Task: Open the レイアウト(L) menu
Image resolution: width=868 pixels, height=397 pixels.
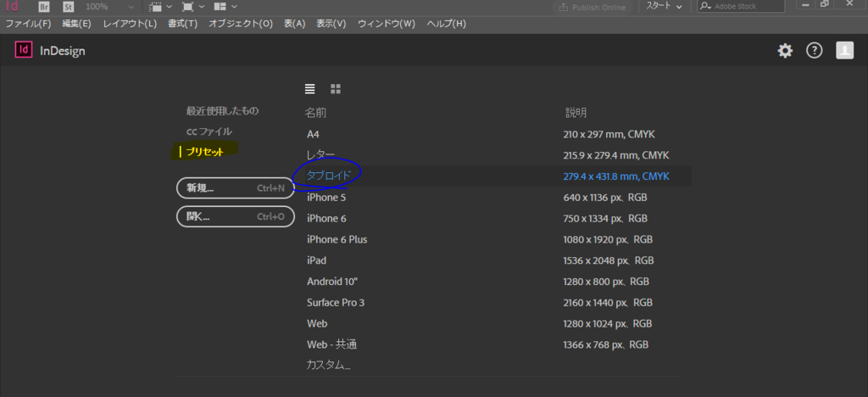Action: click(x=130, y=24)
